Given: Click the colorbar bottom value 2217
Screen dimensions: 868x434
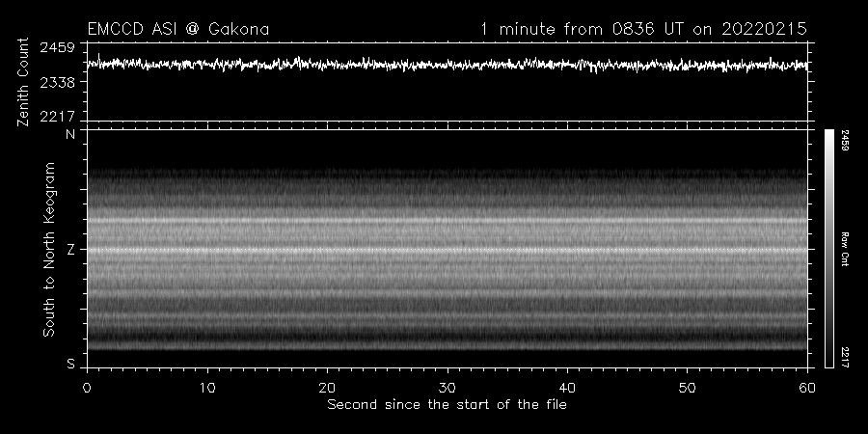Looking at the screenshot, I should 845,357.
